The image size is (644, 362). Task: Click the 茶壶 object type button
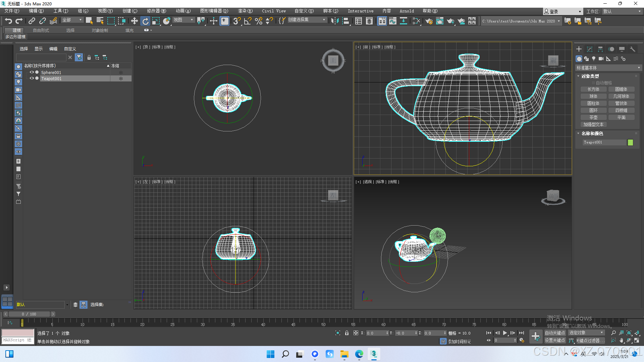click(593, 117)
